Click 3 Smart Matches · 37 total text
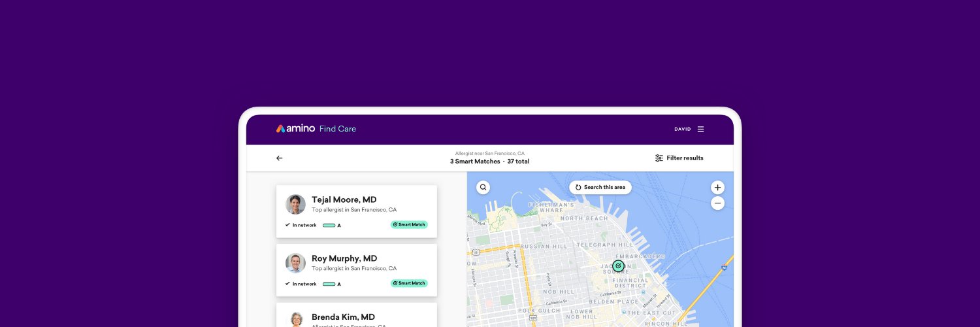Viewport: 980px width, 327px height. [x=489, y=162]
